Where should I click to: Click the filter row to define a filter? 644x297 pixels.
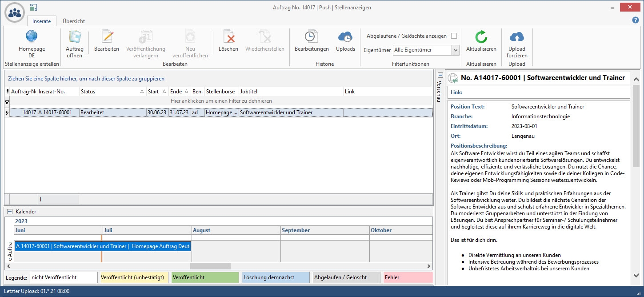221,101
